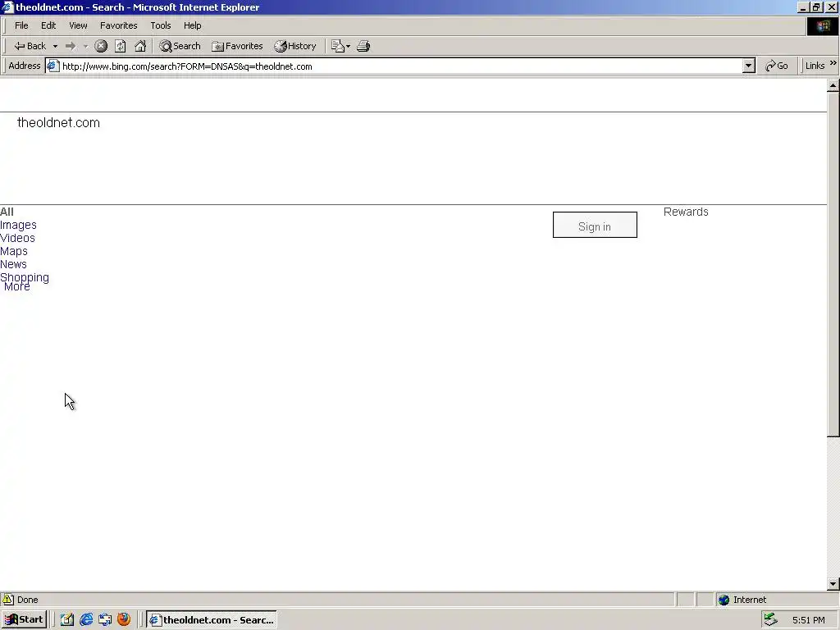Open the File menu
This screenshot has width=840, height=630.
(x=21, y=25)
